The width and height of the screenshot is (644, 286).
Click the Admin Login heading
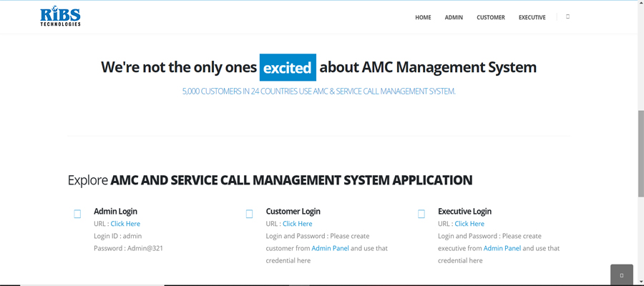click(115, 211)
